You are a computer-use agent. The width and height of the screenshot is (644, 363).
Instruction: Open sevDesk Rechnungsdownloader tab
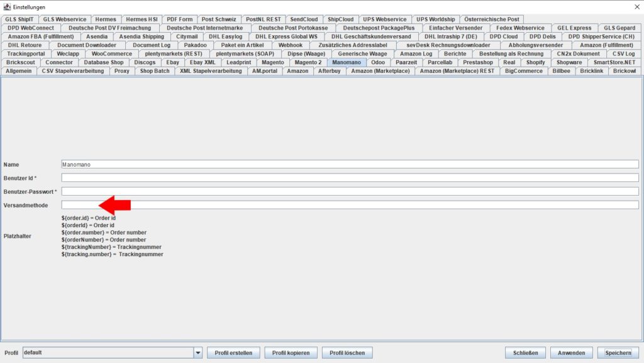448,45
